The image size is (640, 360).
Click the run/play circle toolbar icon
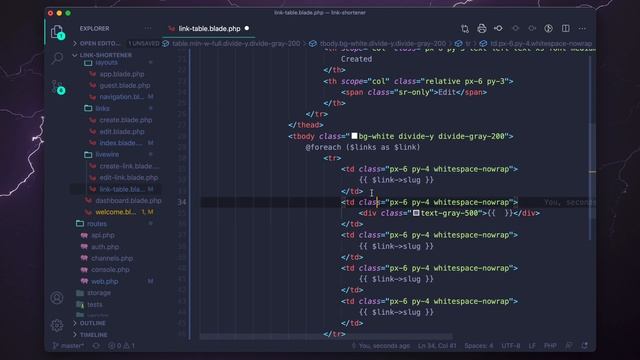point(549,29)
